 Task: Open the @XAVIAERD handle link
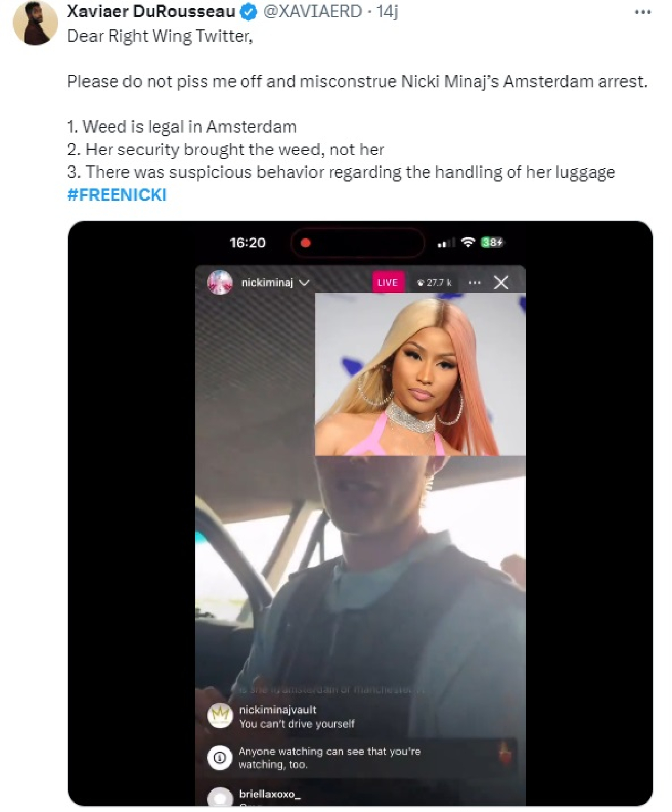(312, 11)
